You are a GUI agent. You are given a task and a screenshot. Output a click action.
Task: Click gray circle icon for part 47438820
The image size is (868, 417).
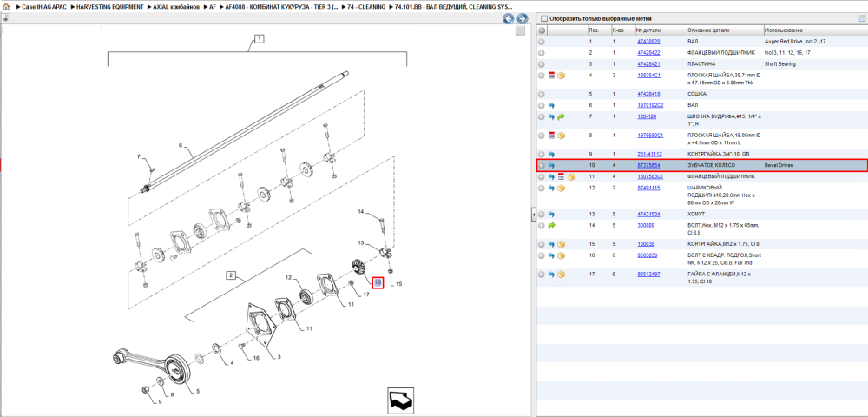[542, 42]
